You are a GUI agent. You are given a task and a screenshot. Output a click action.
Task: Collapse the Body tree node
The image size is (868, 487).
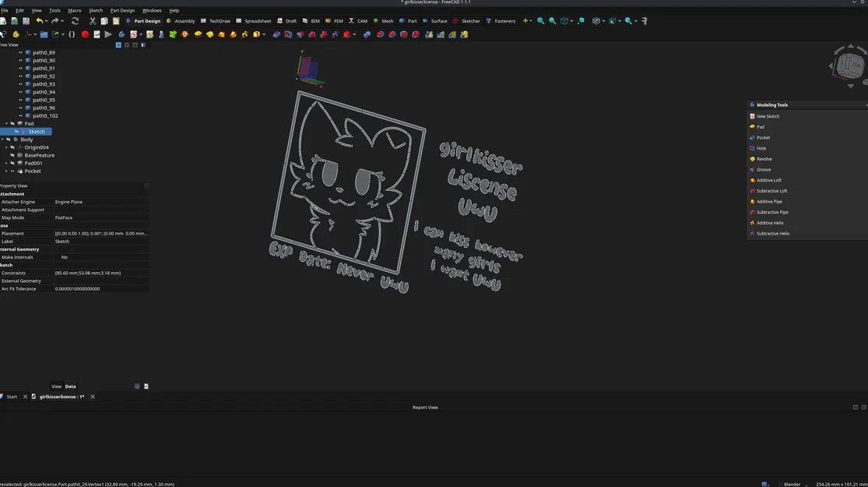[2, 139]
